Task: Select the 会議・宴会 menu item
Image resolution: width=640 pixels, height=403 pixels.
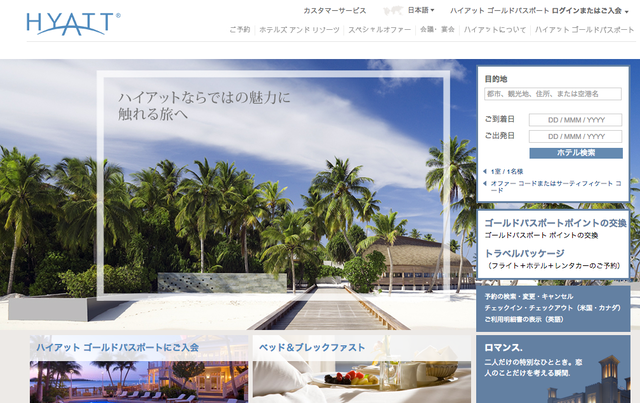Action: [x=437, y=29]
